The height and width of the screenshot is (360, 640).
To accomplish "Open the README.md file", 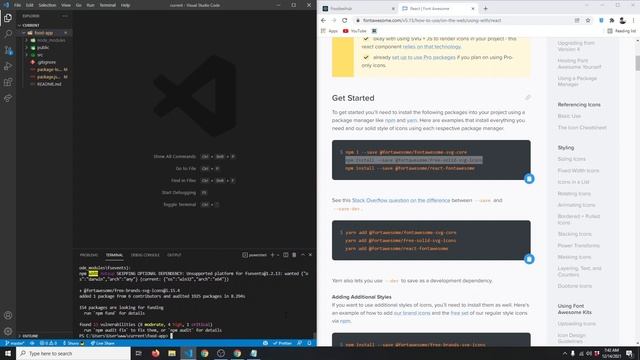I will point(49,84).
